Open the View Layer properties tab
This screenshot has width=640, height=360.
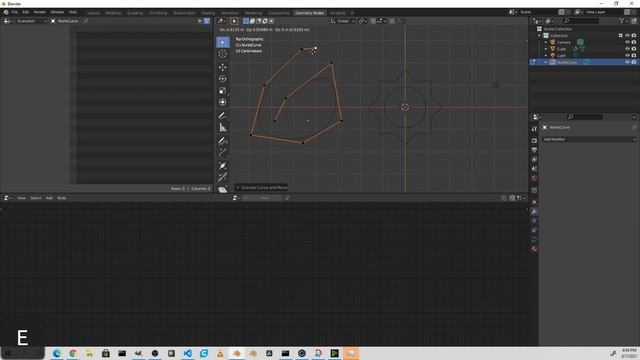(534, 159)
